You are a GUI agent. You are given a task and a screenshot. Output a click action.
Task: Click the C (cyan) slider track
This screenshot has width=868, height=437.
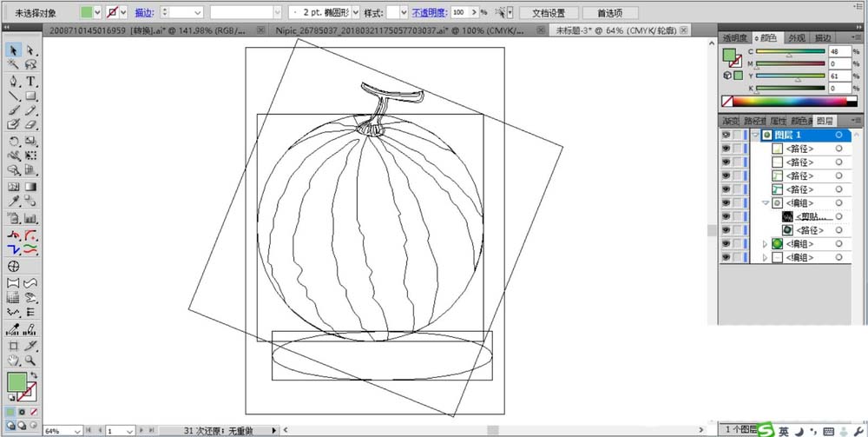coord(791,51)
